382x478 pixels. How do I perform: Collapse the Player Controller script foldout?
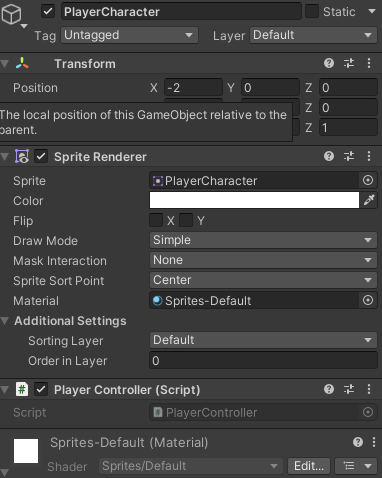click(x=5, y=390)
